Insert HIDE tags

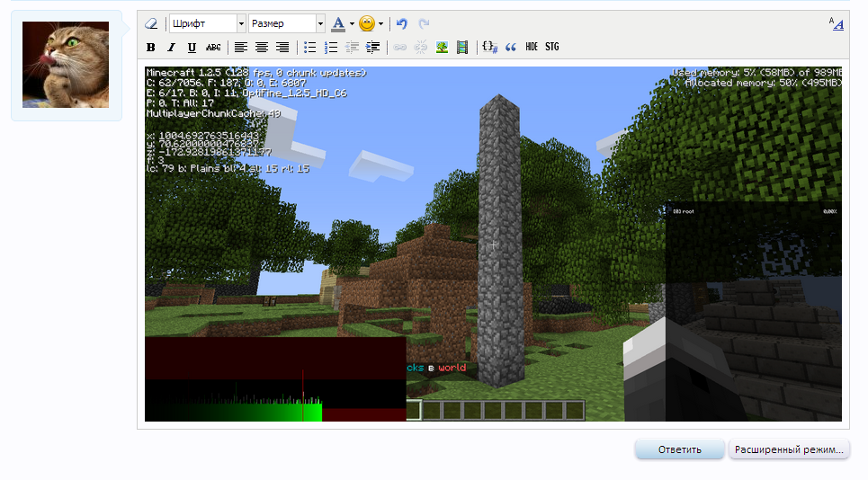coord(532,47)
